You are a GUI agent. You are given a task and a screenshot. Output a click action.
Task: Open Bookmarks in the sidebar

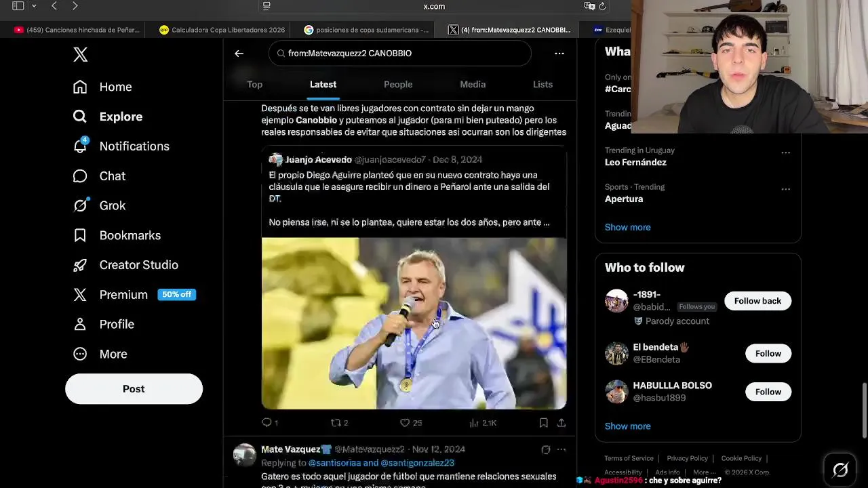(x=117, y=235)
